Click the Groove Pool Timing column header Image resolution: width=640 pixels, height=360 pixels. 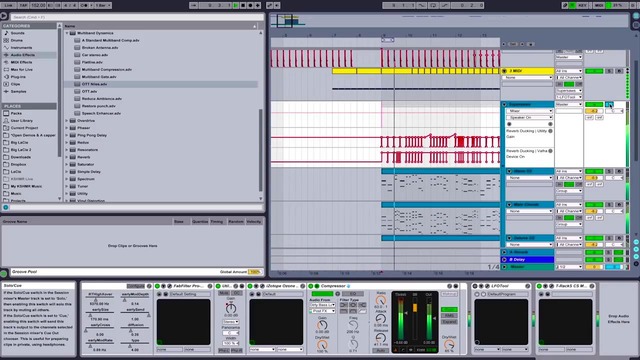click(x=217, y=222)
